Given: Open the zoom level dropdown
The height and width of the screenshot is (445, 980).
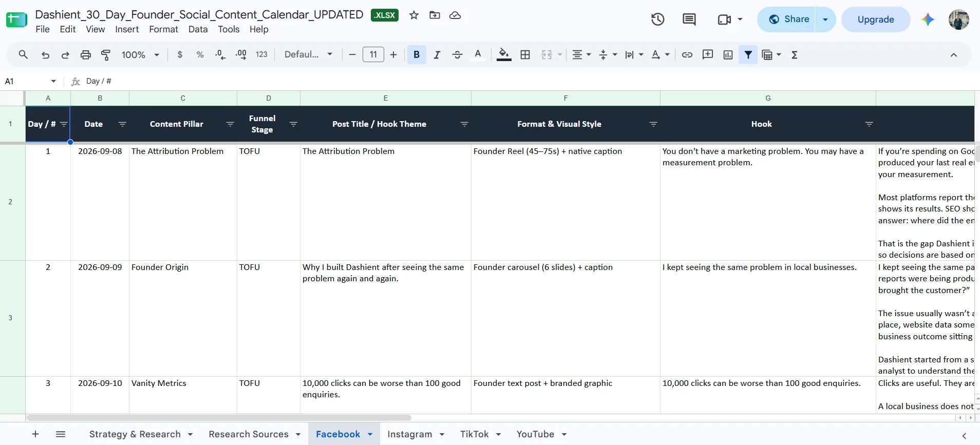Looking at the screenshot, I should tap(141, 54).
